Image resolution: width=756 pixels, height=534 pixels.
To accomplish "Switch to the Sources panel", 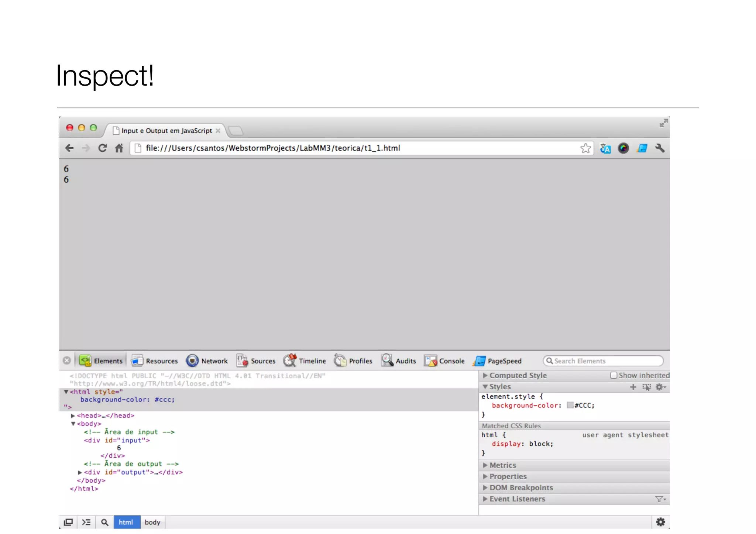I will [x=256, y=361].
